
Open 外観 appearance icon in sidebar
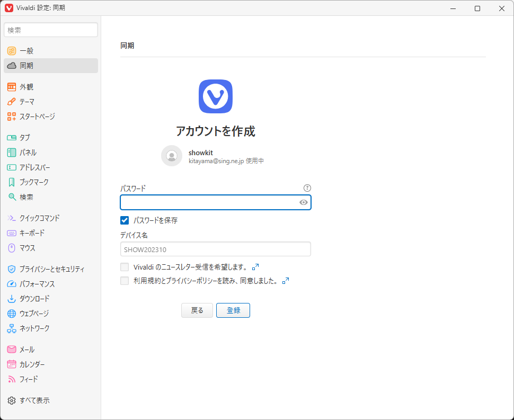12,87
